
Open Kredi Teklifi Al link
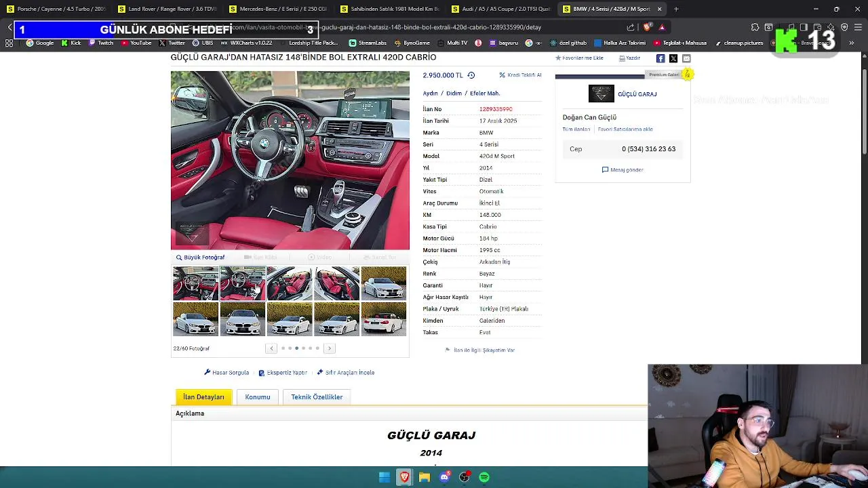click(x=520, y=75)
